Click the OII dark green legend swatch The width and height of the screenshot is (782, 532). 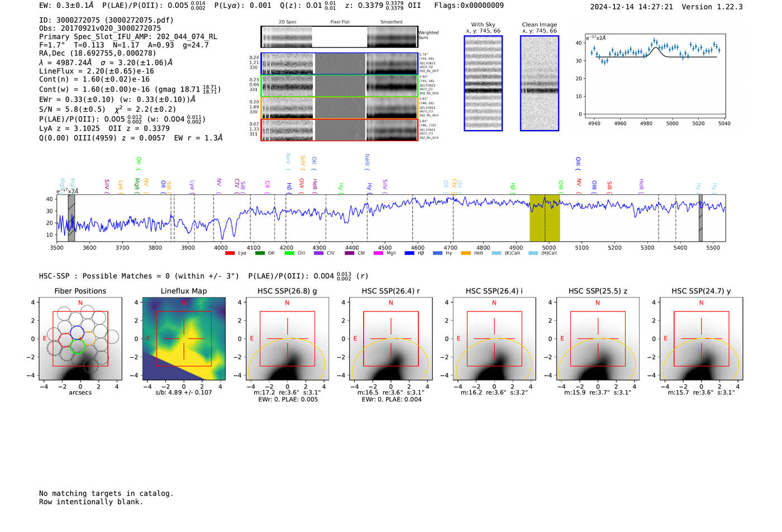tap(260, 253)
